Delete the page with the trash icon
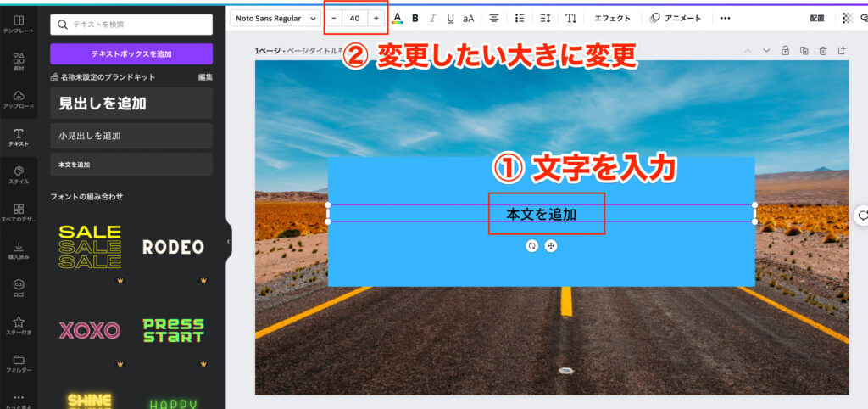This screenshot has width=868, height=409. point(823,50)
